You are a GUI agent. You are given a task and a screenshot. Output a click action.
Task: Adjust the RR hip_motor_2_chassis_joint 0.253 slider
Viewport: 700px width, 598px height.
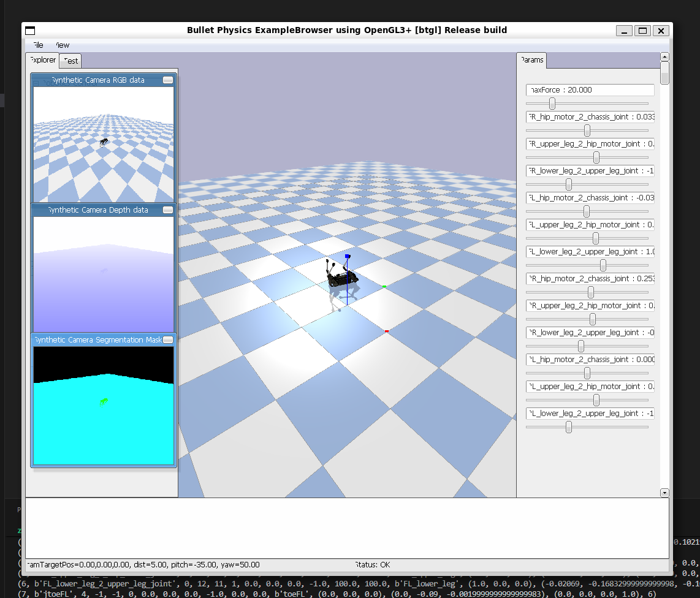(591, 292)
